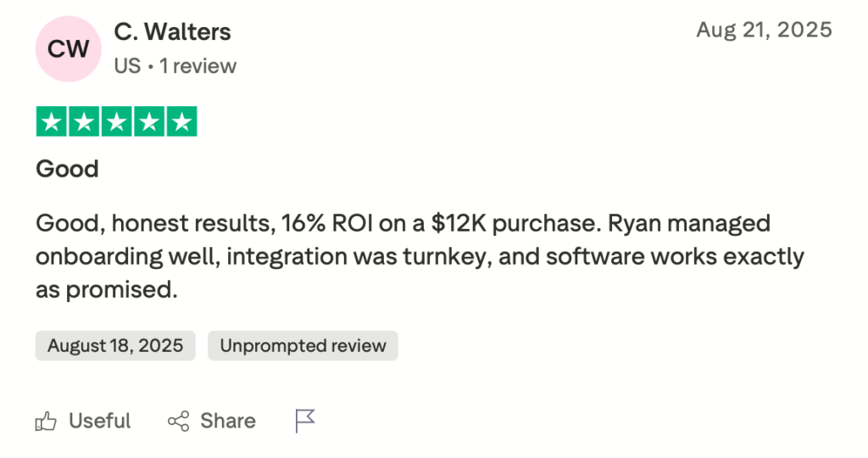Click the fourth green rating star
This screenshot has width=868, height=458.
point(148,122)
